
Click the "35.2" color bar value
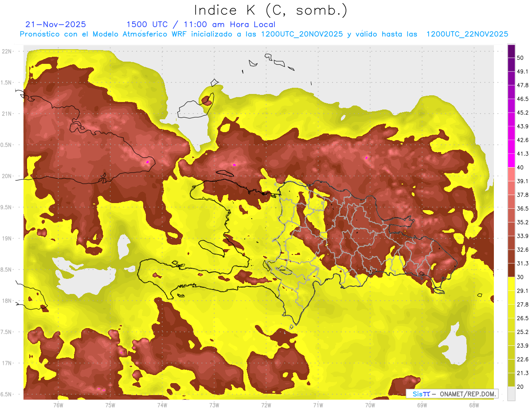pos(523,223)
